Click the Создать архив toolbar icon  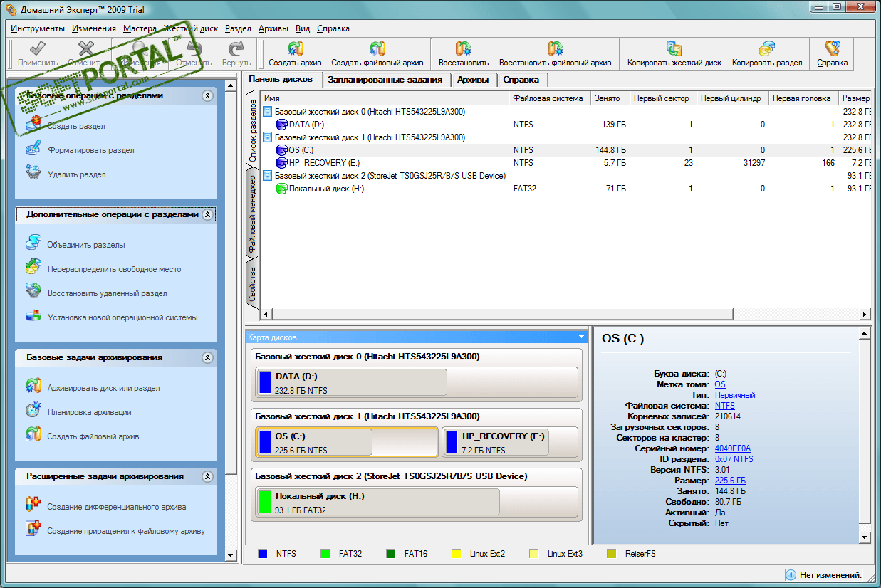(x=295, y=48)
